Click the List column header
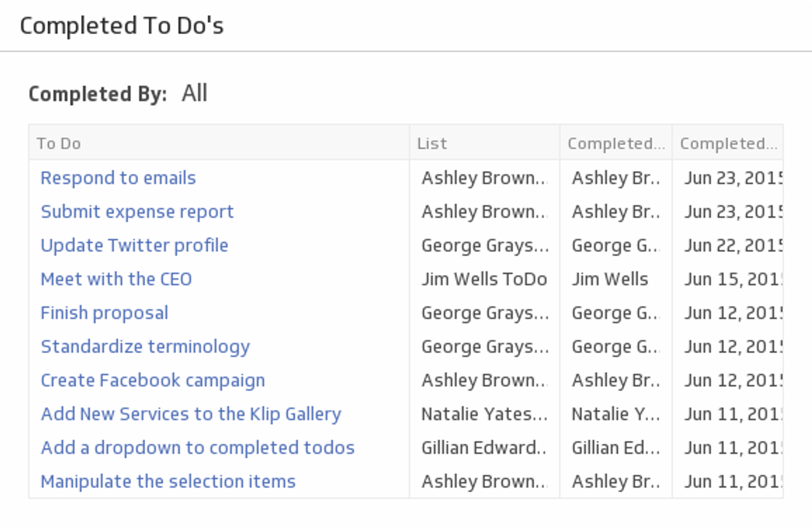Screen dimensions: 812x527 pyautogui.click(x=432, y=143)
